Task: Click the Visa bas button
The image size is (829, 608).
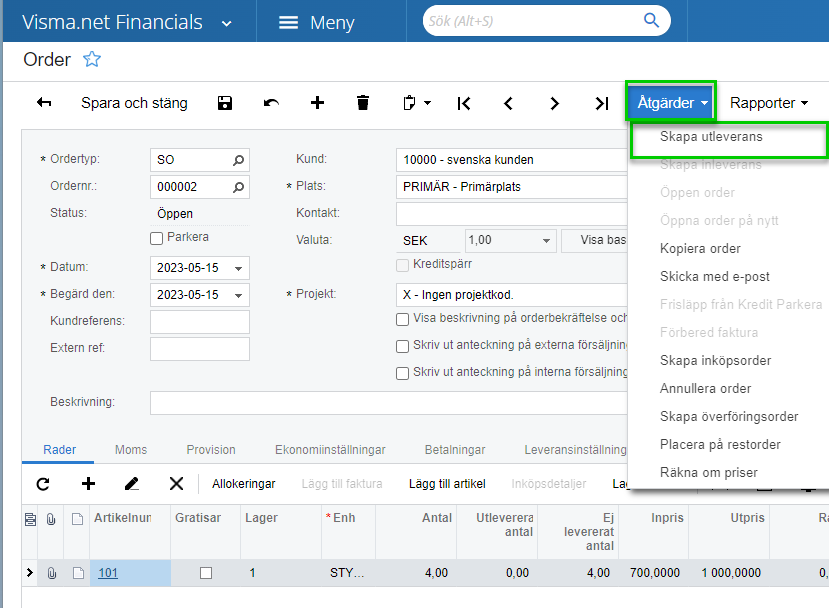Action: [594, 240]
